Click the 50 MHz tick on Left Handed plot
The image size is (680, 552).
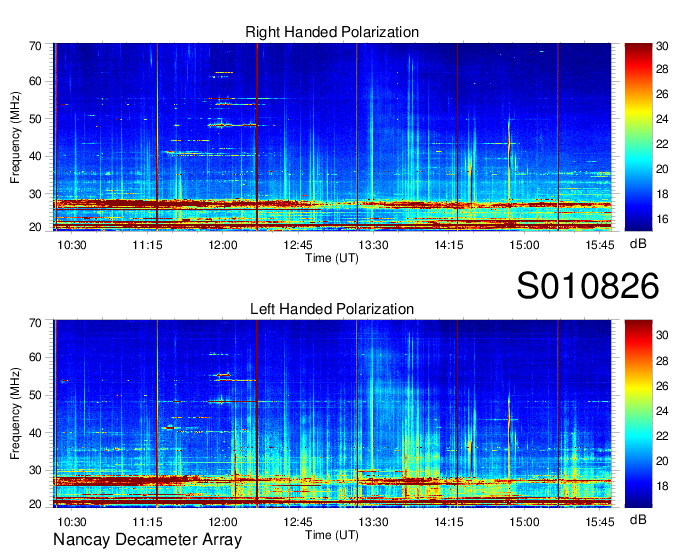click(x=35, y=395)
